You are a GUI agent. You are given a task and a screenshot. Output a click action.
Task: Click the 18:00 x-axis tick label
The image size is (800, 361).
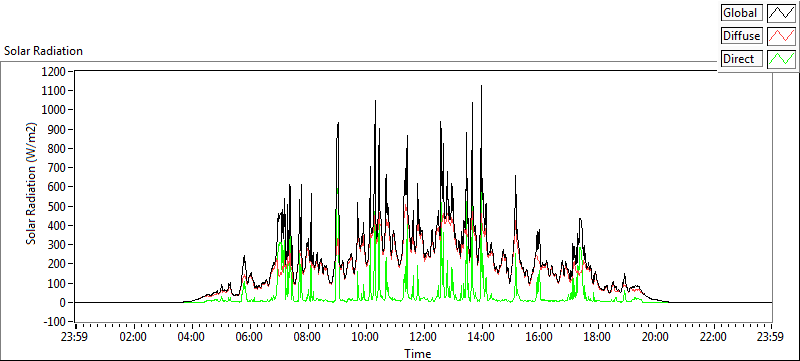tap(597, 337)
